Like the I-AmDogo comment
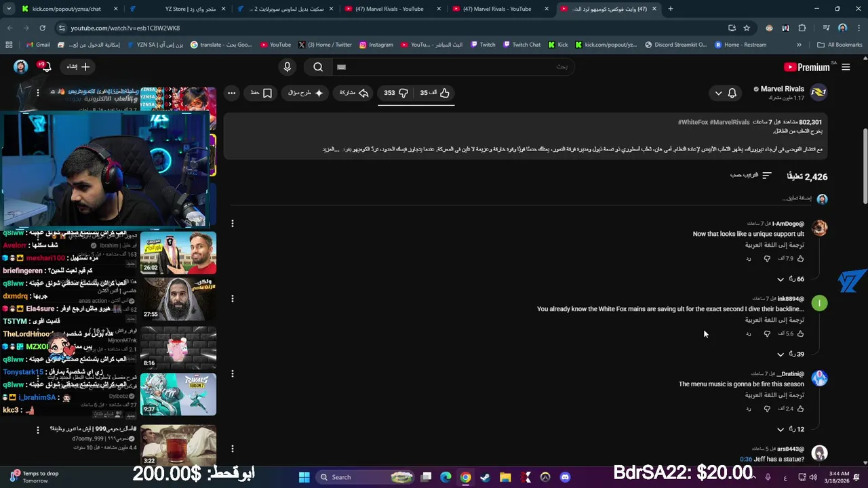This screenshot has height=488, width=868. tap(800, 258)
